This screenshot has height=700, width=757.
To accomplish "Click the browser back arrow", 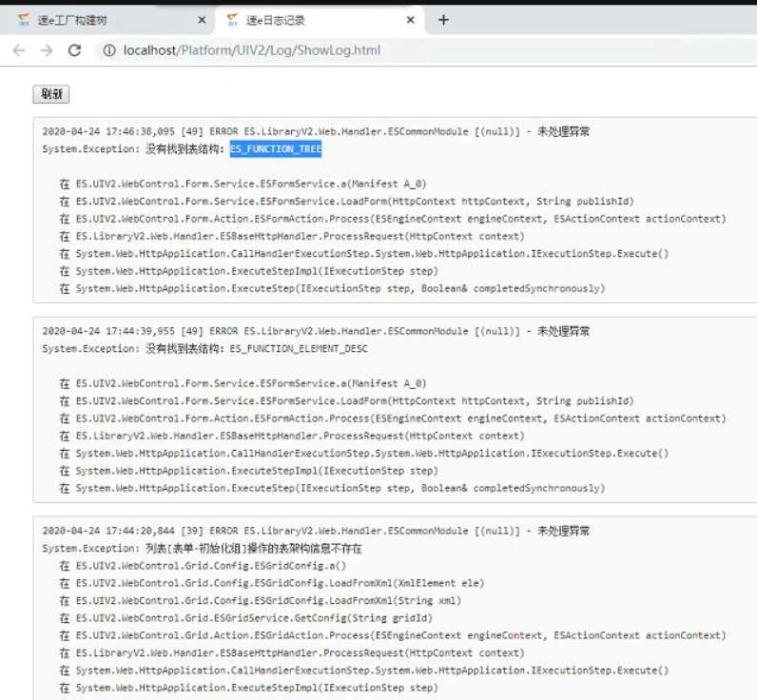I will [19, 50].
